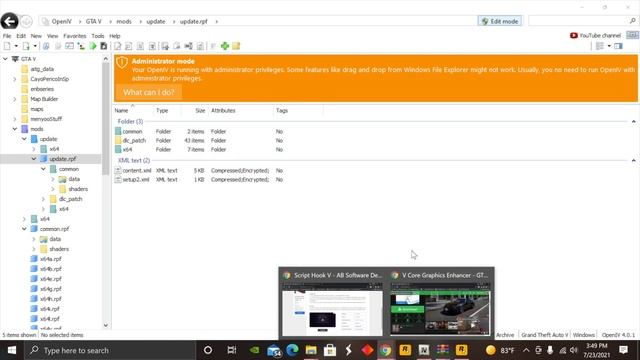Viewport: 640px width, 360px height.
Task: Click the volume speaker tray icon
Action: click(x=573, y=350)
